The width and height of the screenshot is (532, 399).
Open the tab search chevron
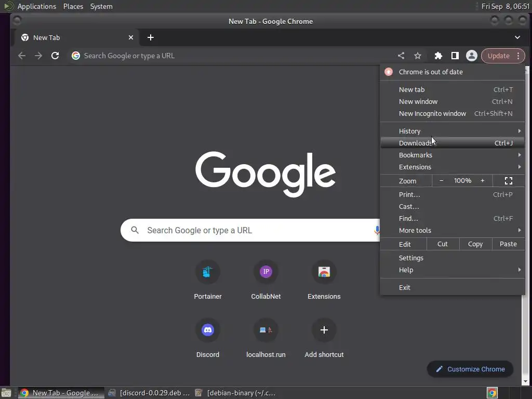point(517,37)
